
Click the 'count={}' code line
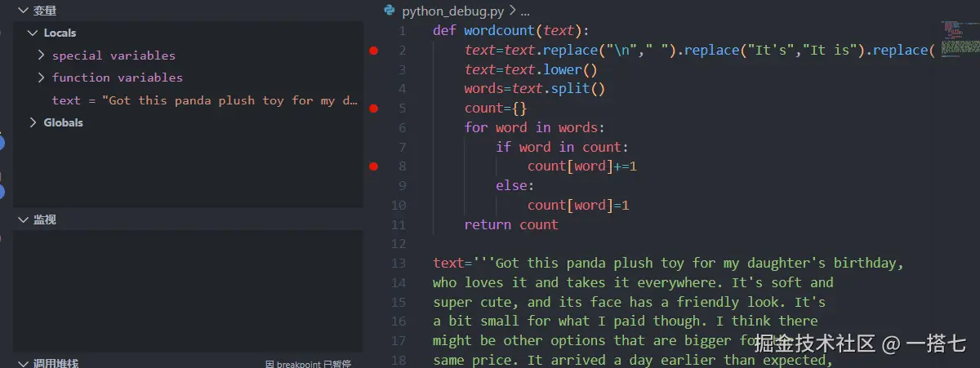tap(496, 109)
